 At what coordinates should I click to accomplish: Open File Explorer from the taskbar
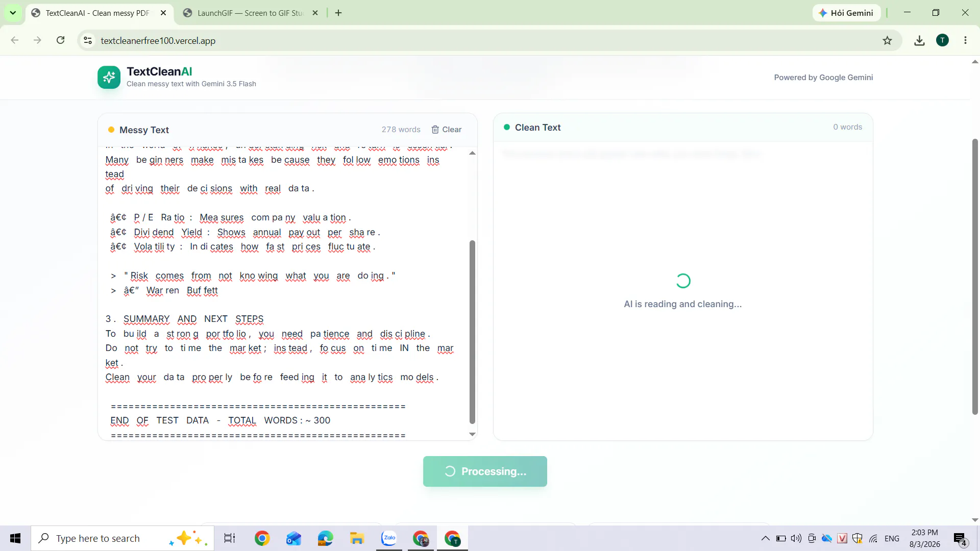point(357,538)
